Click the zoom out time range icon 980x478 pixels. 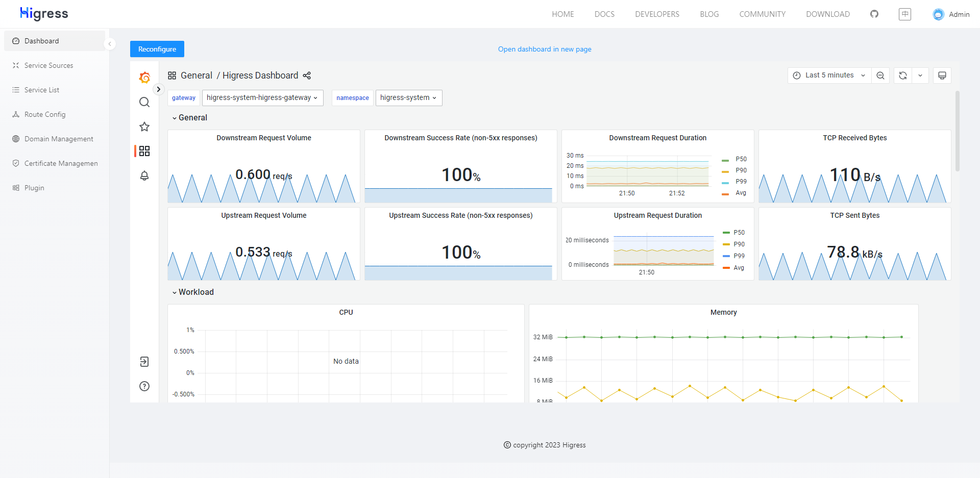click(880, 76)
